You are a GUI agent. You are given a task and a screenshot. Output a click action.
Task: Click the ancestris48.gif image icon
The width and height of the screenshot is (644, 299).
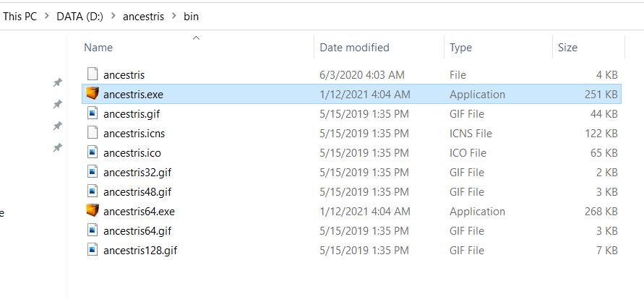point(93,191)
